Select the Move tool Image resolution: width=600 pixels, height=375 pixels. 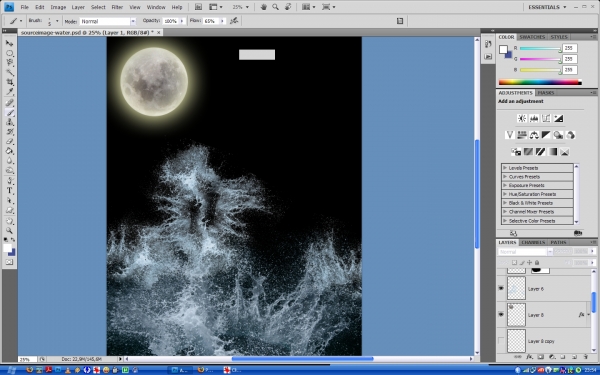click(10, 43)
